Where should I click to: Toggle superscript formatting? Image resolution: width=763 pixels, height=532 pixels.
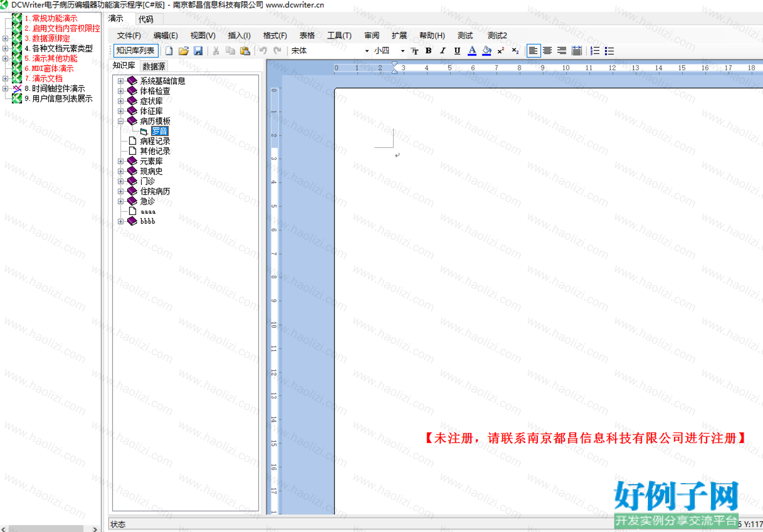click(501, 51)
